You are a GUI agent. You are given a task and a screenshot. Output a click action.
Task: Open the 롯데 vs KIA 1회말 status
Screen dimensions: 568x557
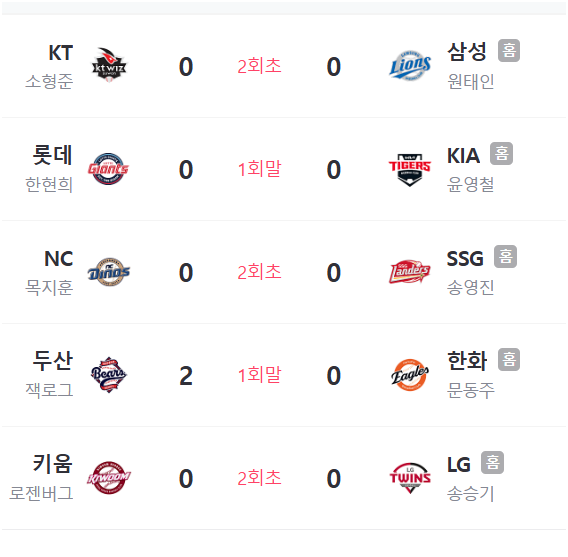tap(259, 169)
